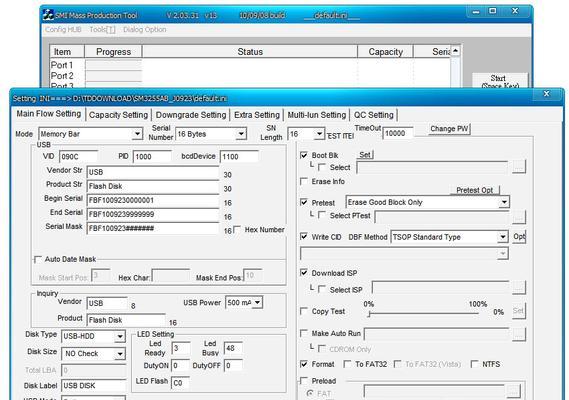Click the Serial Mask input field
This screenshot has height=400, width=569.
tap(153, 228)
